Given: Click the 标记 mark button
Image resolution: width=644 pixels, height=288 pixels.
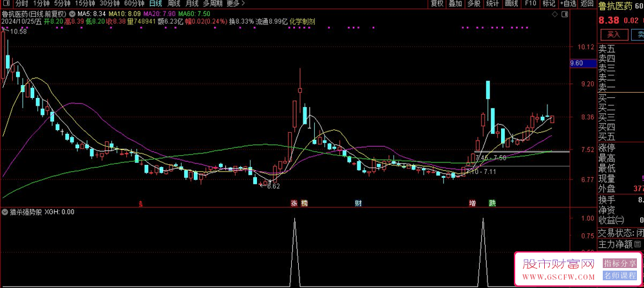Looking at the screenshot, I should point(549,4).
